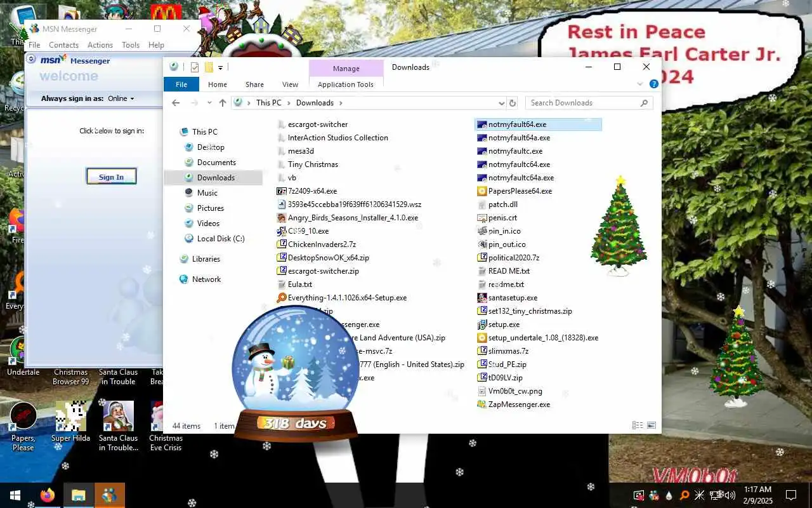This screenshot has height=508, width=812.
Task: Select the ChickenInvaders2.7z archive
Action: [x=322, y=244]
